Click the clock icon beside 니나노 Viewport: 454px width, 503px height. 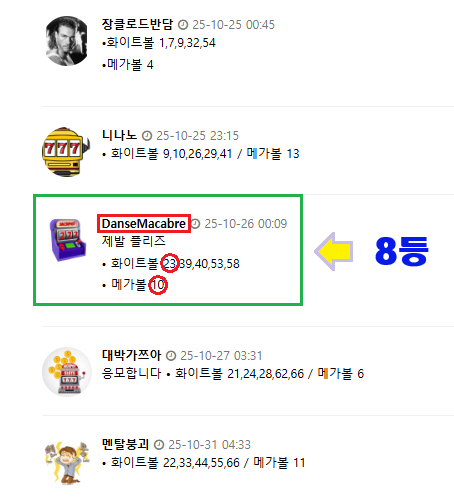147,136
